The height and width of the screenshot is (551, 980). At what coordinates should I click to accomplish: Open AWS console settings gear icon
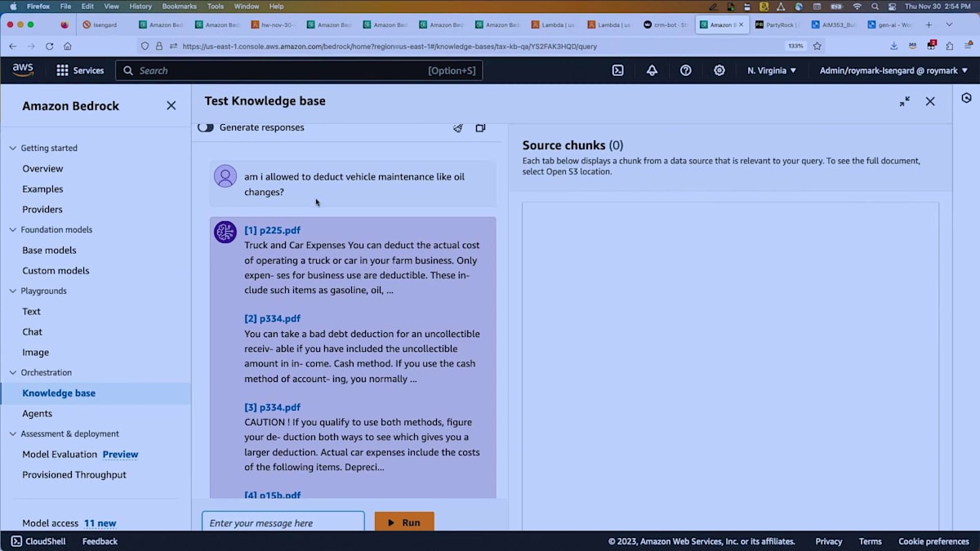(x=719, y=70)
